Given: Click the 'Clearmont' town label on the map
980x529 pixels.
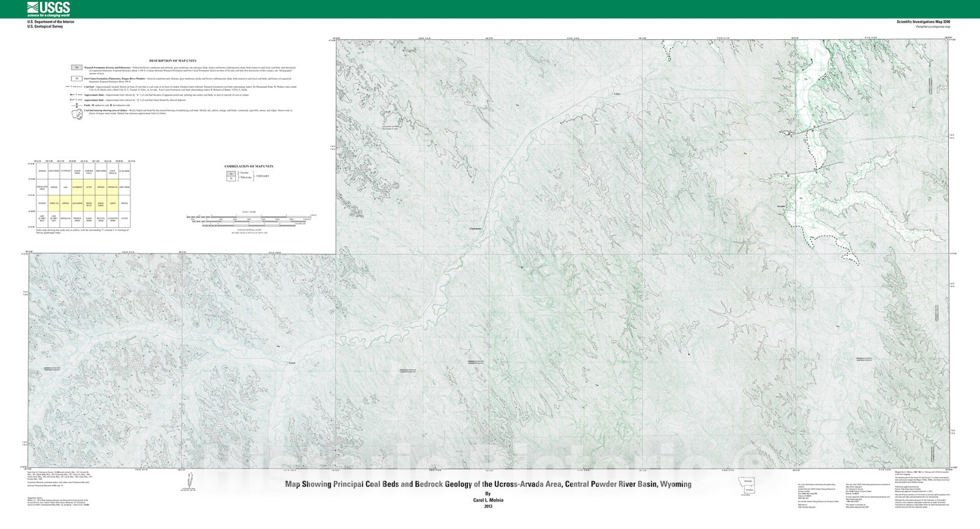Looking at the screenshot, I should [475, 229].
